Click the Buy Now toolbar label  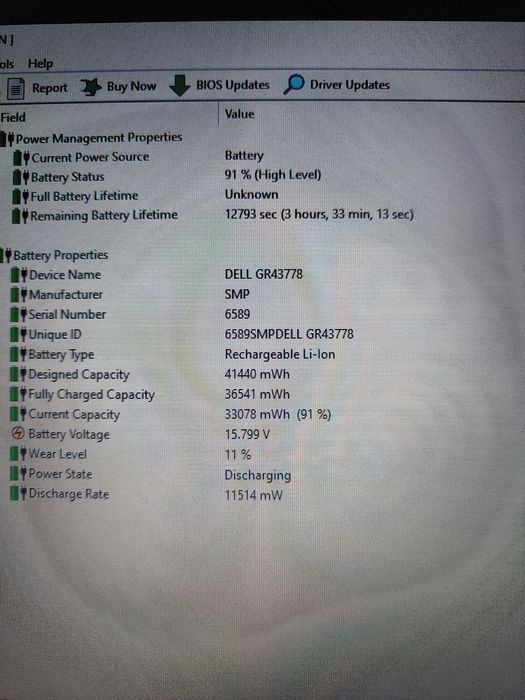coord(131,86)
